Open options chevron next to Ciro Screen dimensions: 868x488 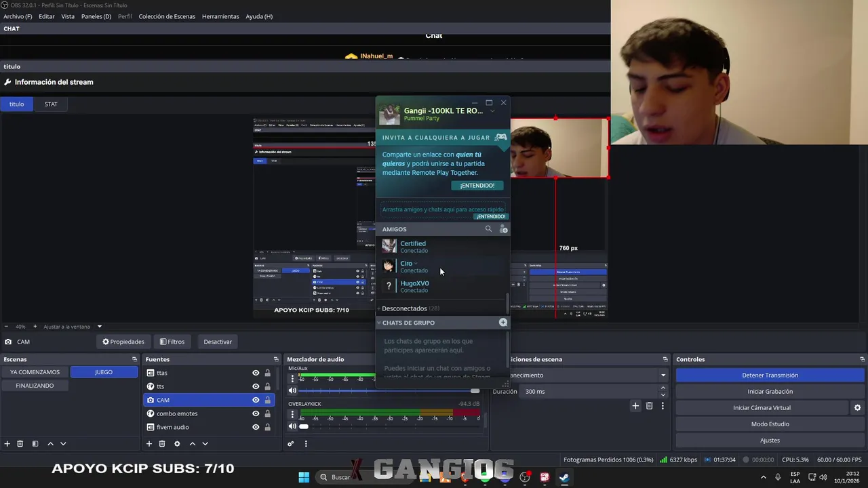click(x=416, y=264)
